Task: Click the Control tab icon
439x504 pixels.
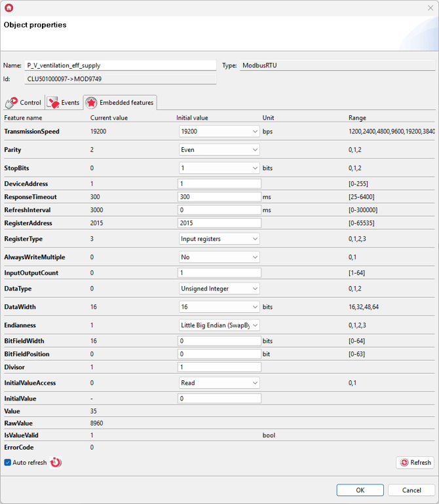Action: coord(11,103)
